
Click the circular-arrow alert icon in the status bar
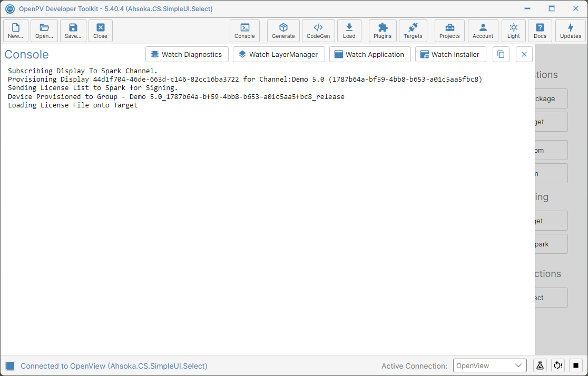(558, 365)
